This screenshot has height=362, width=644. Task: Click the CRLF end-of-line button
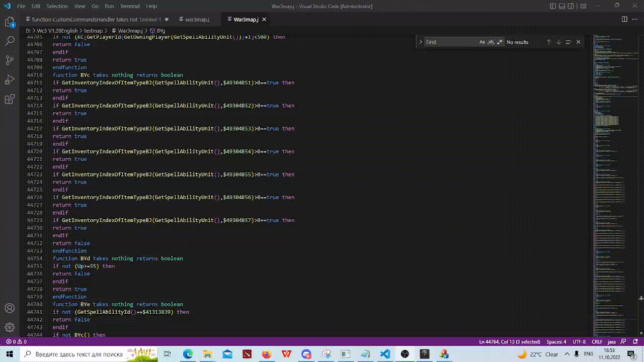point(597,342)
